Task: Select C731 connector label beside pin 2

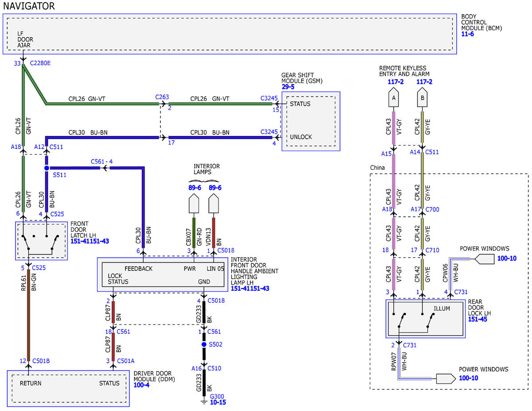Action: click(410, 344)
